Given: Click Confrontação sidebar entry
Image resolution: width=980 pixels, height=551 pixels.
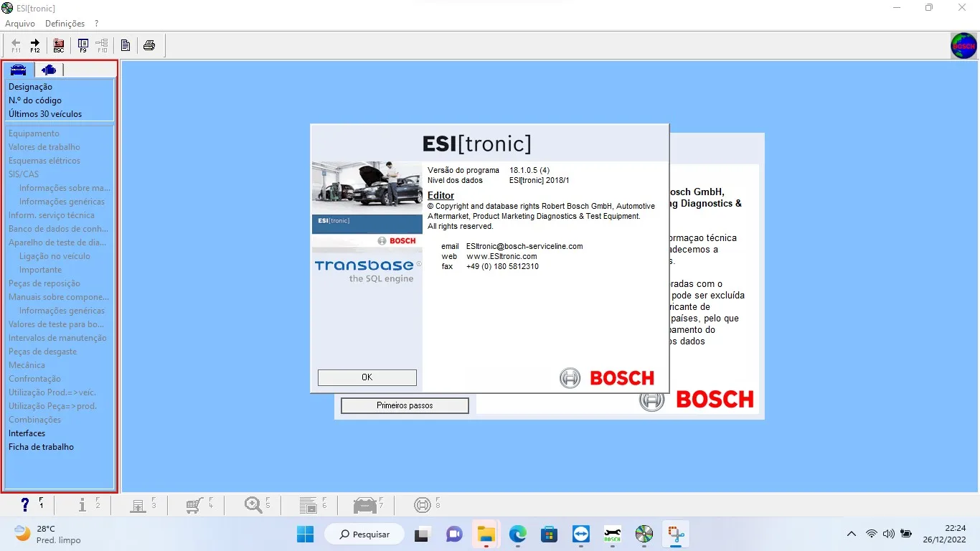Looking at the screenshot, I should click(34, 379).
